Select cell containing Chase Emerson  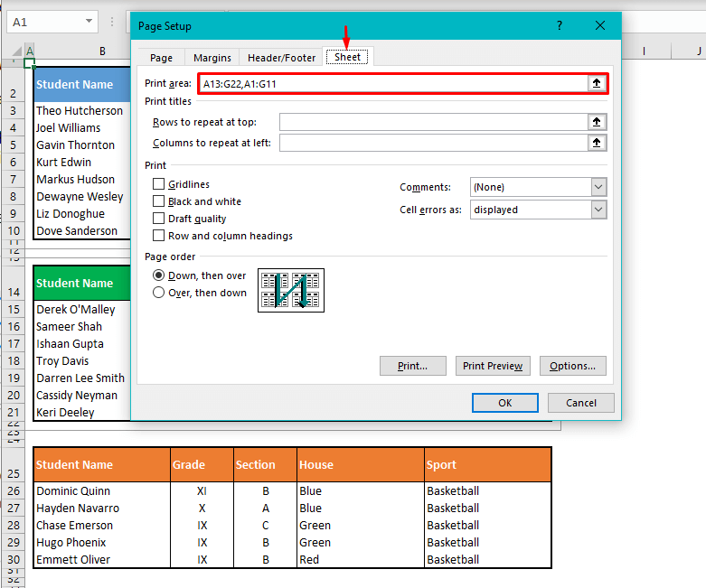click(x=102, y=525)
